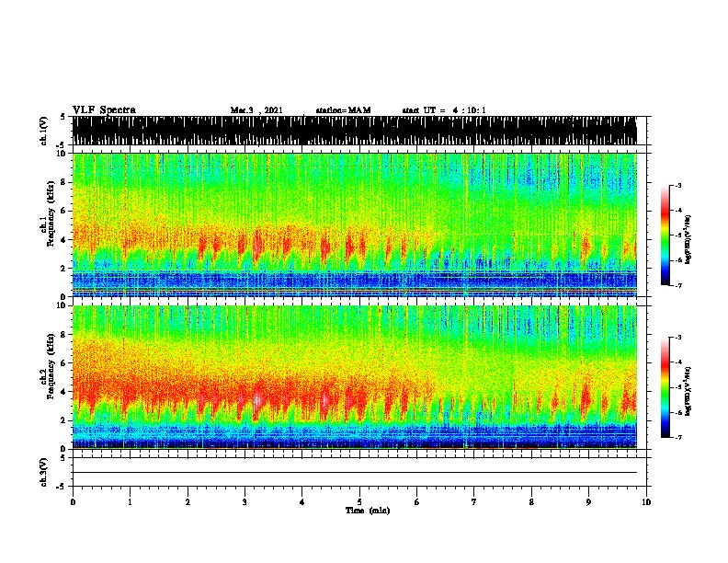
Task: Click the "Time (min)" axis label
Action: point(368,511)
